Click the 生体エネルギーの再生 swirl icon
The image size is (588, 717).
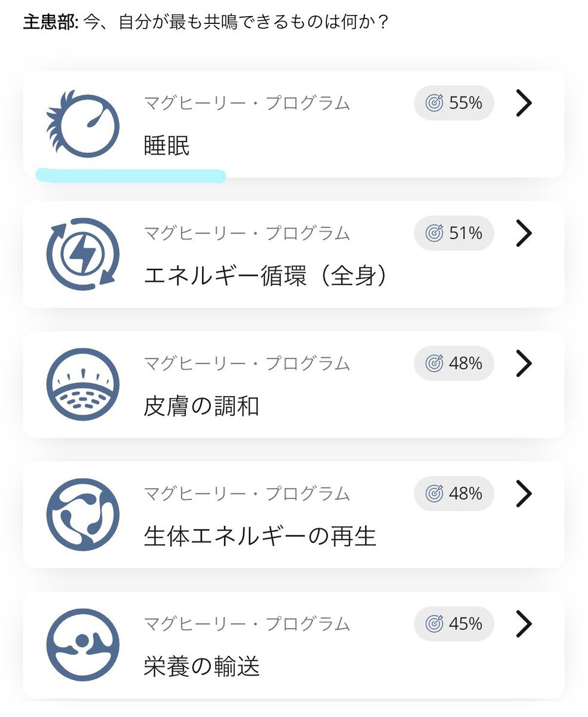[x=82, y=514]
